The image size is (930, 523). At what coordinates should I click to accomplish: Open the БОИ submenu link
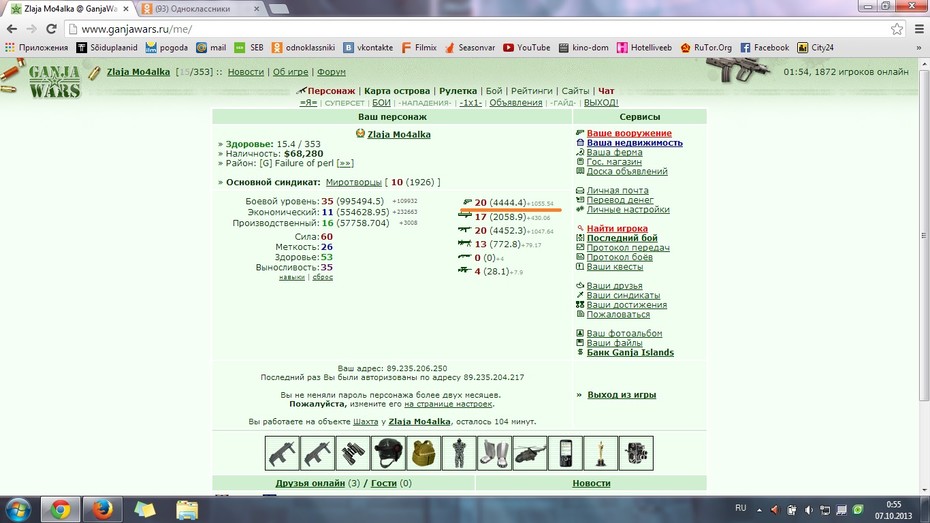click(381, 103)
